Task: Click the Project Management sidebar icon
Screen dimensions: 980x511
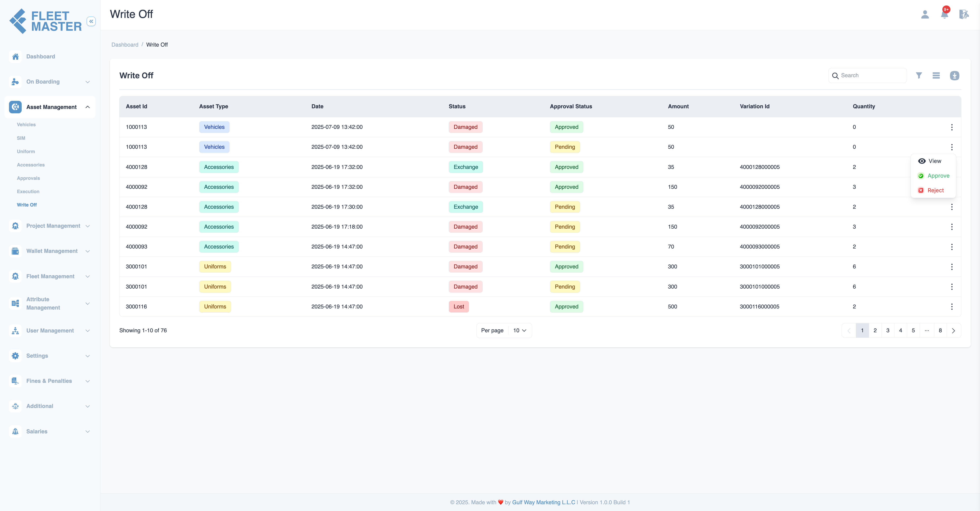Action: pos(15,226)
